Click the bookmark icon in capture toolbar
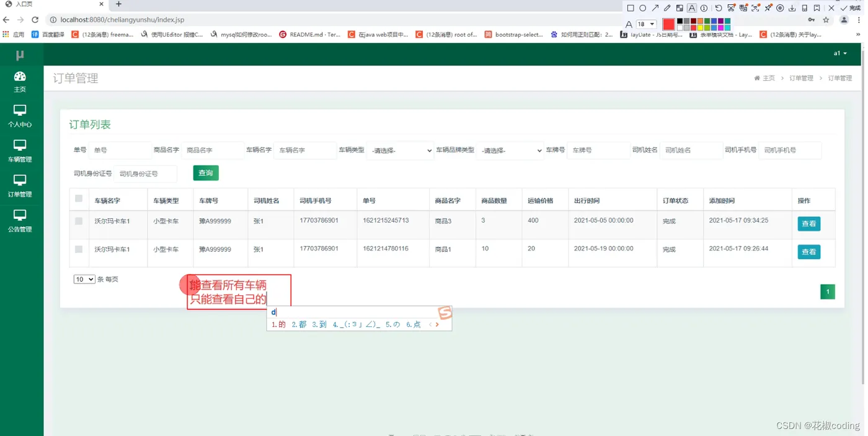 (817, 8)
